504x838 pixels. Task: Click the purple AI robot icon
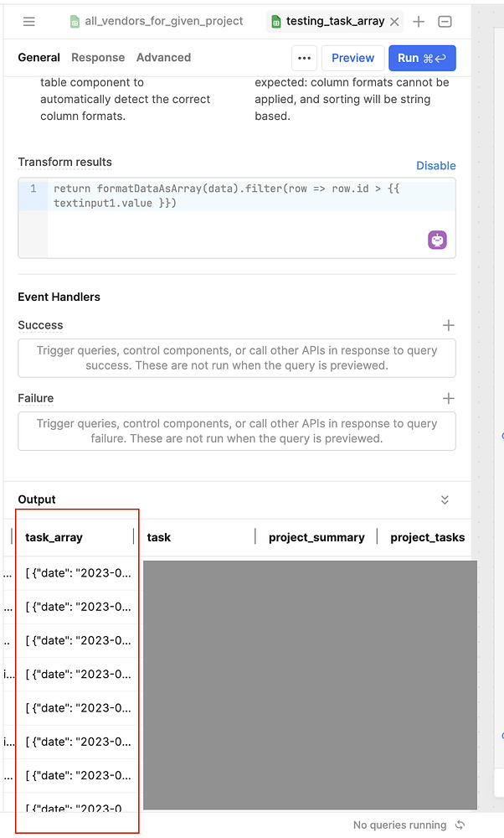(x=437, y=240)
